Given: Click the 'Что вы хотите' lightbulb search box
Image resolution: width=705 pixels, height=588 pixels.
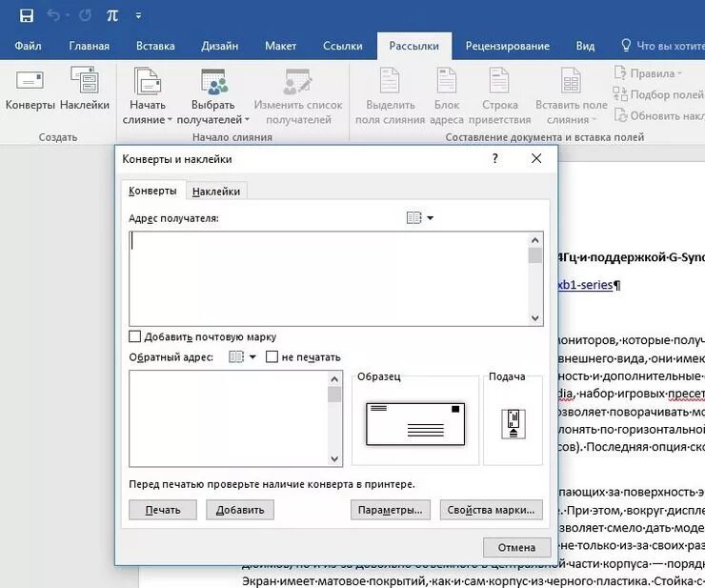Looking at the screenshot, I should pyautogui.click(x=662, y=46).
